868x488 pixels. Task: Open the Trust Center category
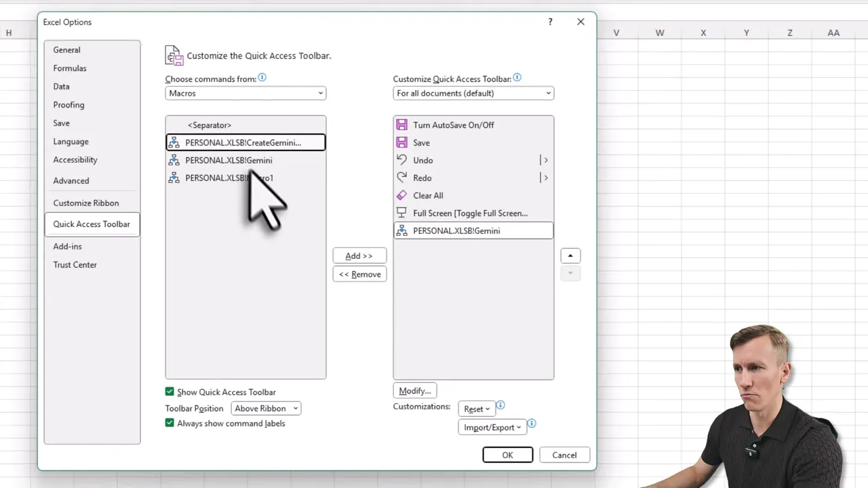[75, 264]
